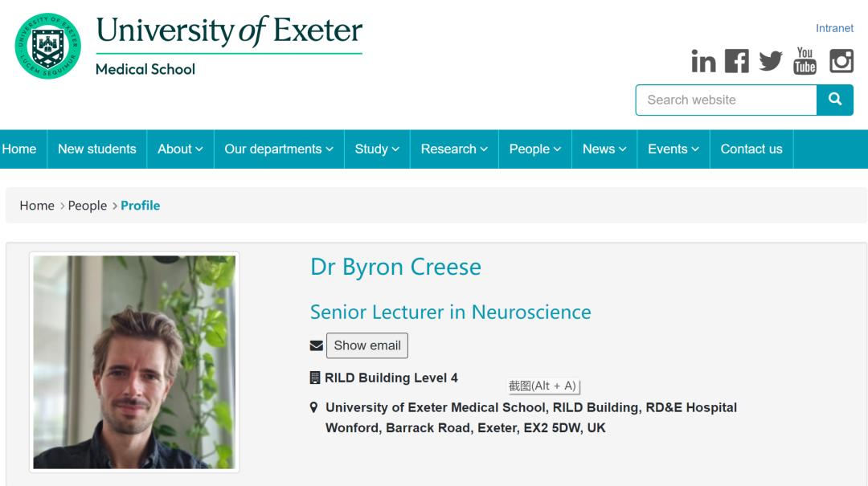Open the Facebook social icon
Screen dimensions: 868x486
pos(736,61)
